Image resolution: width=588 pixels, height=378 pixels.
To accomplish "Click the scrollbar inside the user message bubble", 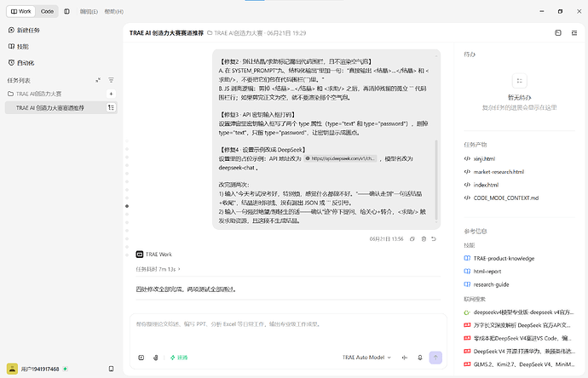I will (436, 180).
